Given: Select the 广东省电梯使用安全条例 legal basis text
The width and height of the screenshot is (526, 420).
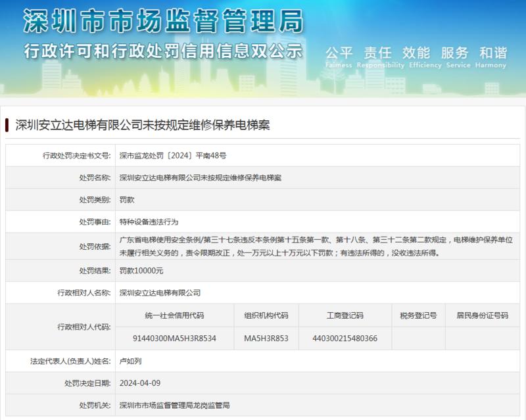Looking at the screenshot, I should point(316,246).
